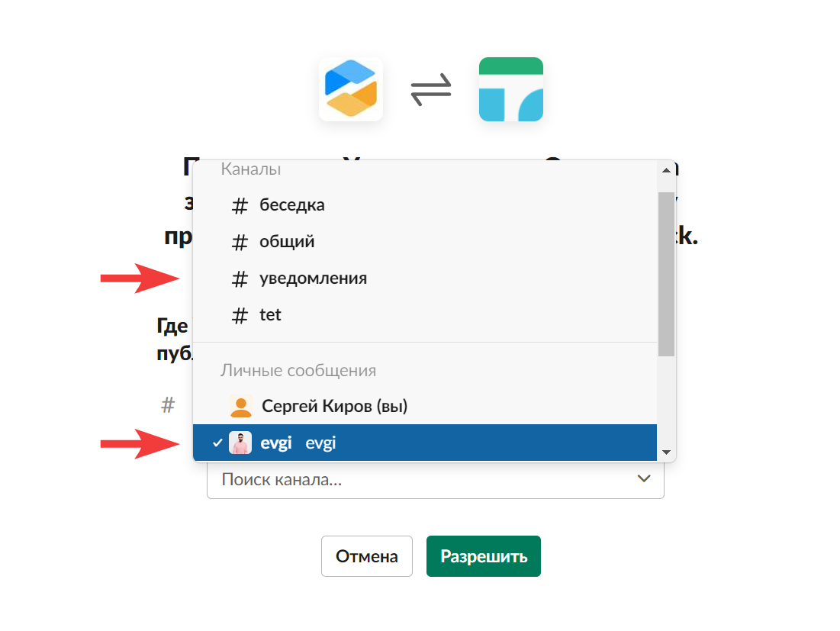Click the hash icon beside tet
This screenshot has width=840, height=631.
click(240, 316)
